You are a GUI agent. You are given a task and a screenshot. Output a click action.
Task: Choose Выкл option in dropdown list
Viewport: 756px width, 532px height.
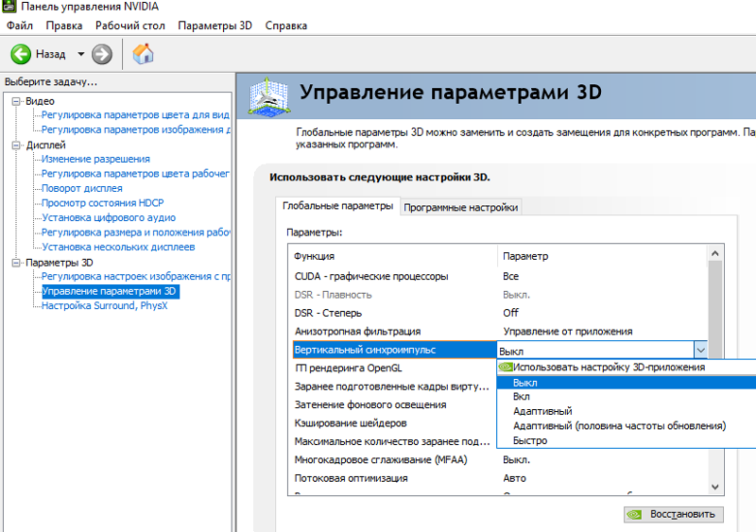(x=626, y=383)
